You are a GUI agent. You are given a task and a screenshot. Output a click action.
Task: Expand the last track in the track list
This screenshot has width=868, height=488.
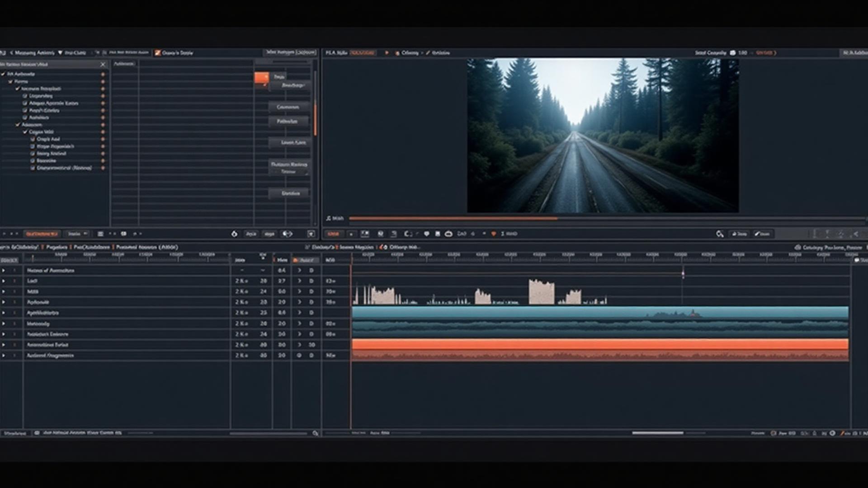4,355
